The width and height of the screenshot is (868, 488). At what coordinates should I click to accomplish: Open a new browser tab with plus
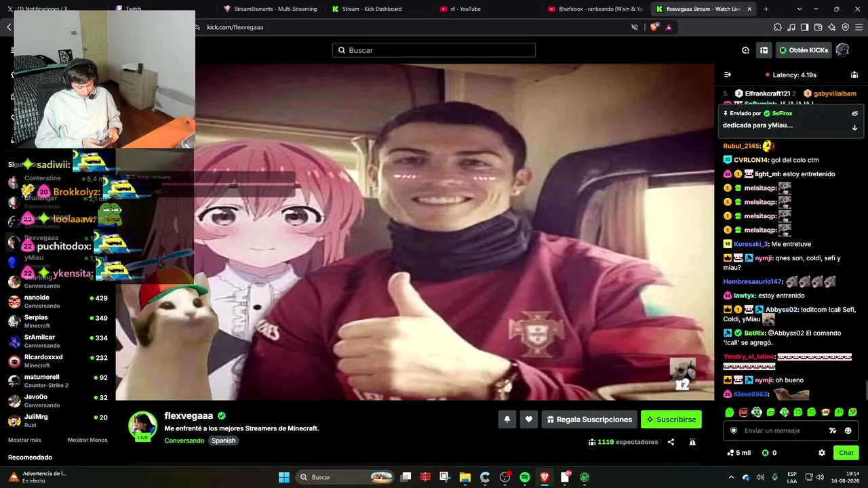766,9
